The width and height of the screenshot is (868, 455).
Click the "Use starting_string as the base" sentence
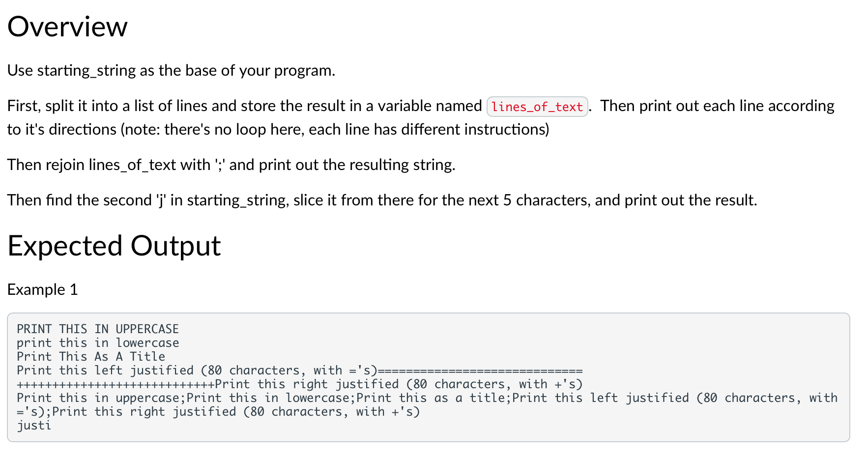tap(171, 70)
